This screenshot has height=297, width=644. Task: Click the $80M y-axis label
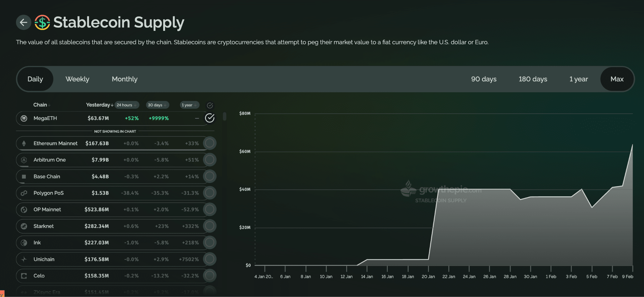(245, 113)
